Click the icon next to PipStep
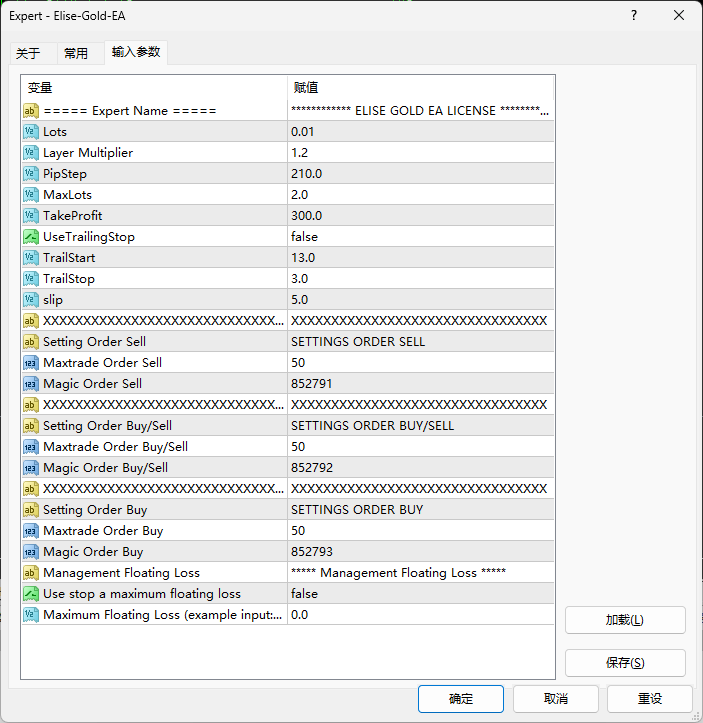 (x=30, y=174)
